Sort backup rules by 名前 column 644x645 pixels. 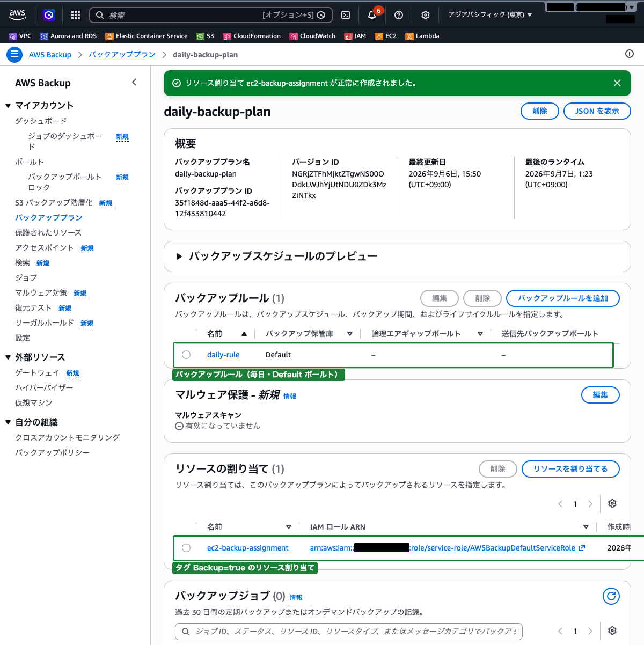244,334
